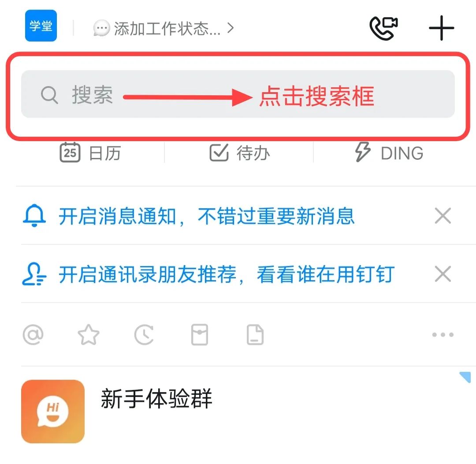Expand more filters with three dots
Viewport: 476px width, 464px height.
pyautogui.click(x=443, y=335)
